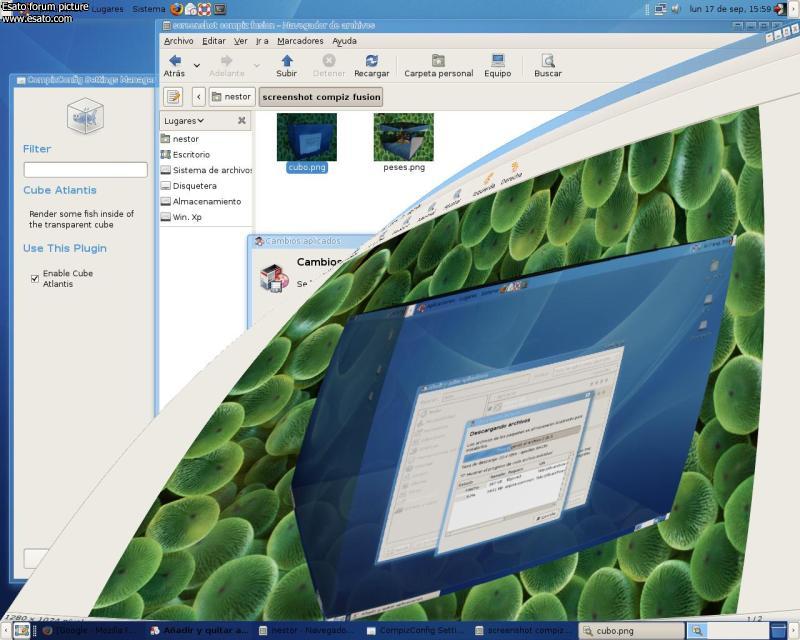Open Carpeta personal home folder
Screen dimensions: 800x640
click(x=438, y=61)
